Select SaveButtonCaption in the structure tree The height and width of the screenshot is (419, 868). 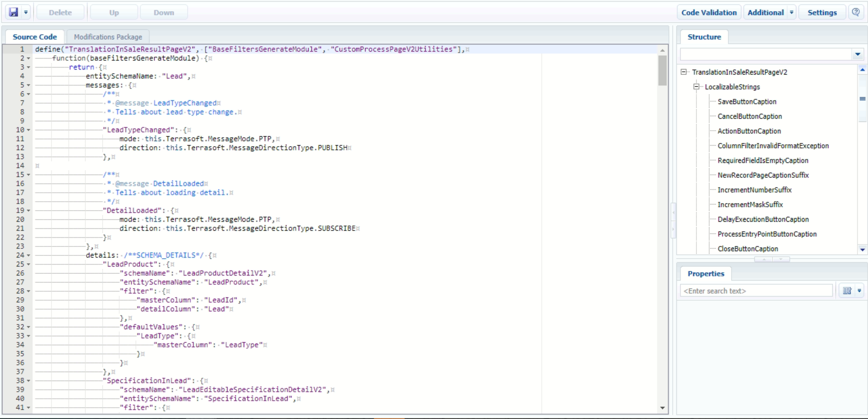[x=747, y=102]
